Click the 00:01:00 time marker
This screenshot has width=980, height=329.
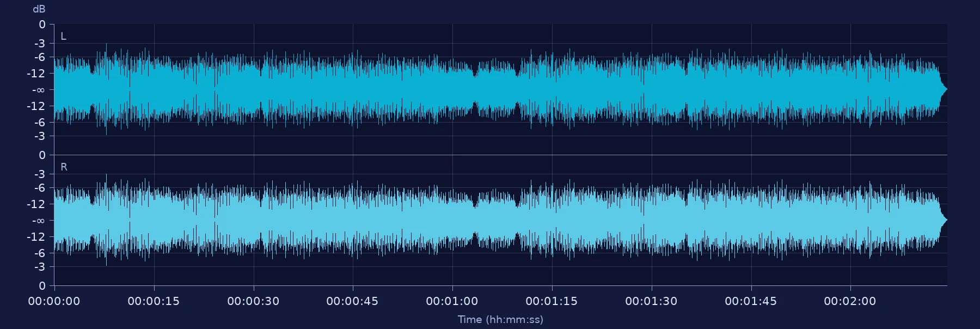(x=452, y=301)
